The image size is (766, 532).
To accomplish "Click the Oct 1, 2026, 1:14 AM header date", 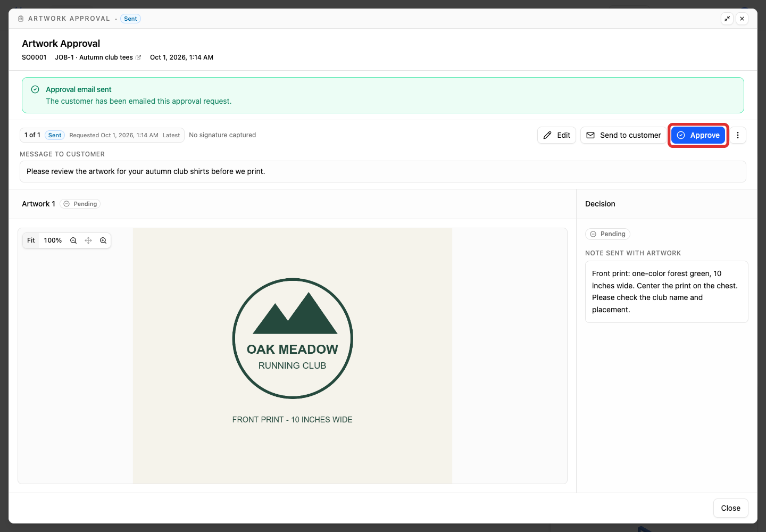I will click(x=181, y=57).
